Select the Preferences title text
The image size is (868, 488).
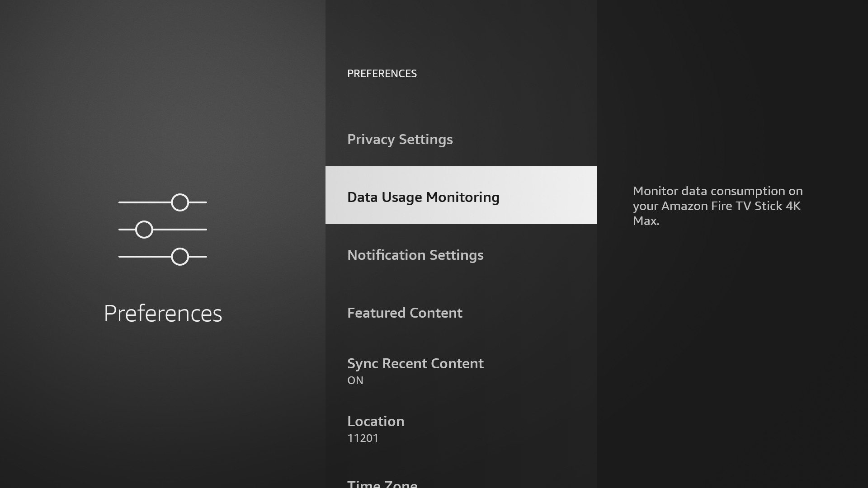[x=163, y=313]
